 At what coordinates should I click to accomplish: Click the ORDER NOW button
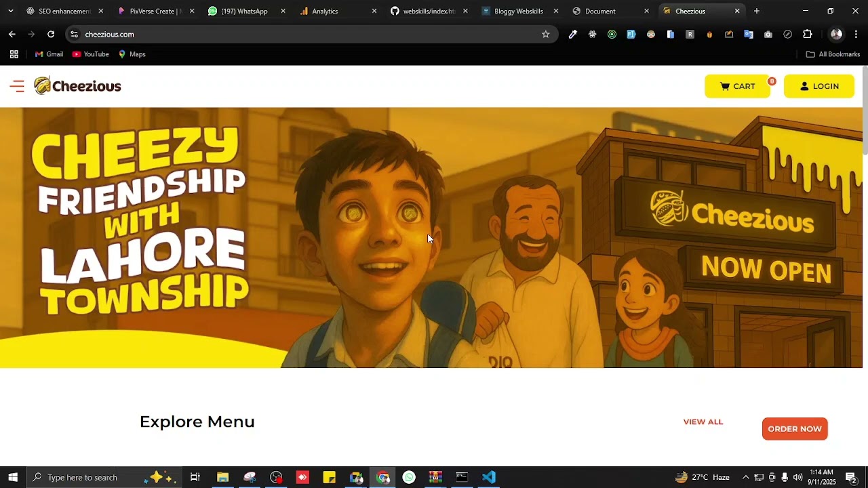pos(795,429)
